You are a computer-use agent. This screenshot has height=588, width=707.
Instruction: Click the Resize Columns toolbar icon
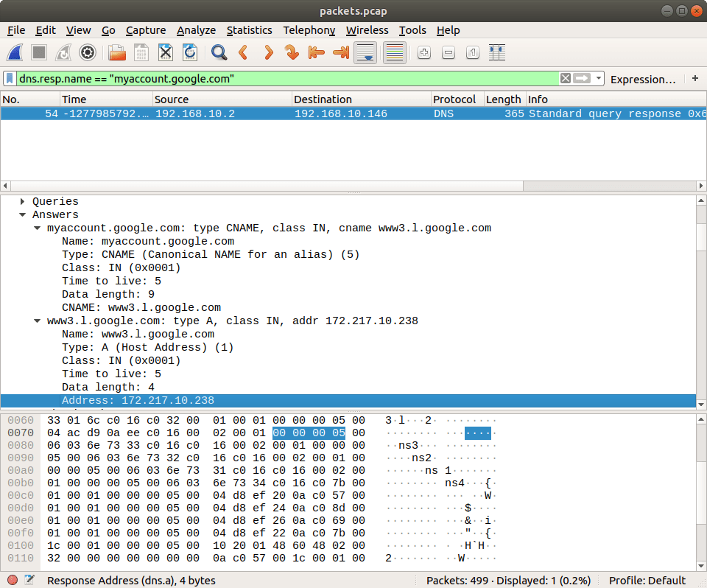pyautogui.click(x=497, y=52)
